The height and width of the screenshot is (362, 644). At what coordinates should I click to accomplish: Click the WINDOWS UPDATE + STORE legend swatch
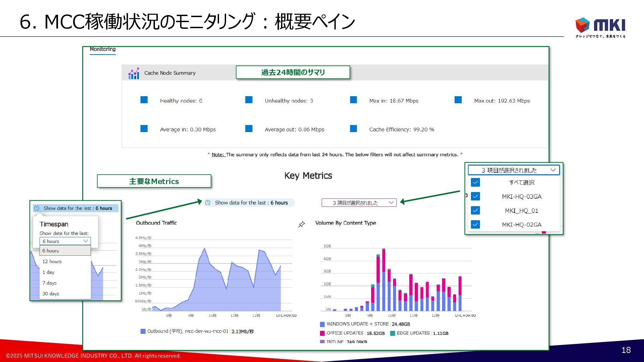point(322,324)
